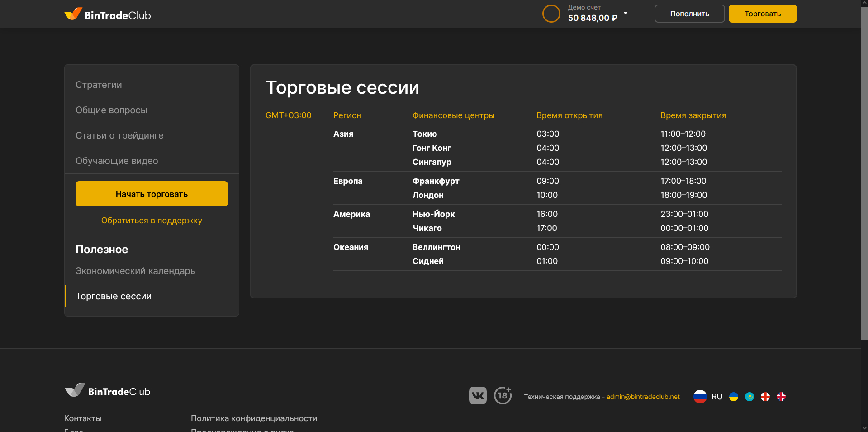This screenshot has height=432, width=868.
Task: Email support via admin@bintradeclub.net link
Action: click(x=643, y=397)
